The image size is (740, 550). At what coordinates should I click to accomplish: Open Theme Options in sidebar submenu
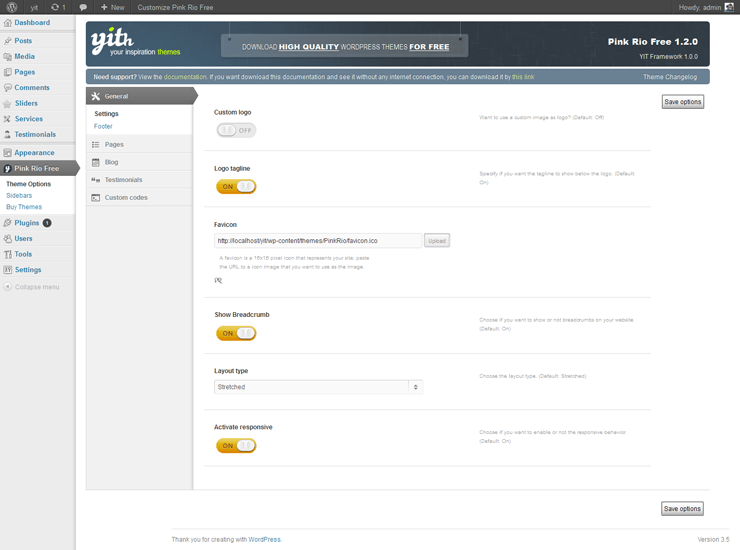tap(28, 184)
